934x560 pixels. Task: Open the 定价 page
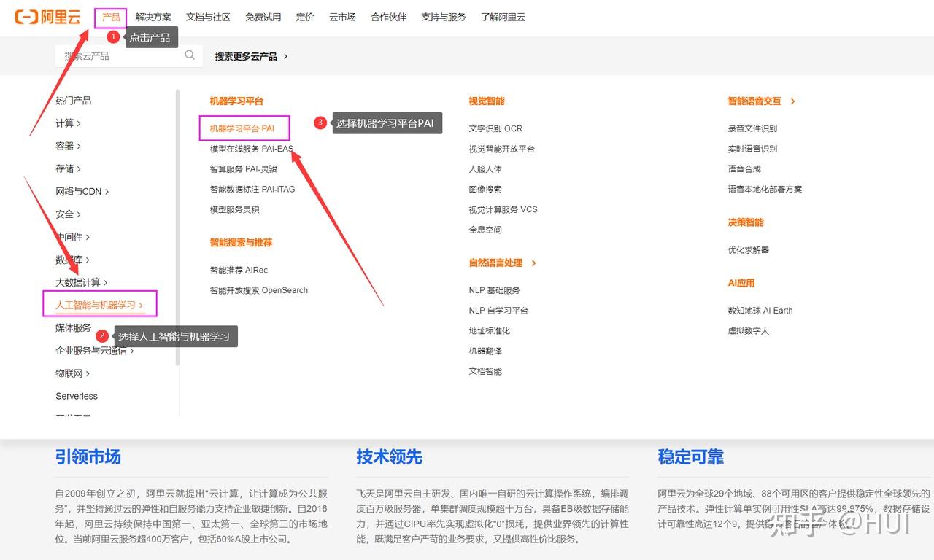[x=305, y=17]
